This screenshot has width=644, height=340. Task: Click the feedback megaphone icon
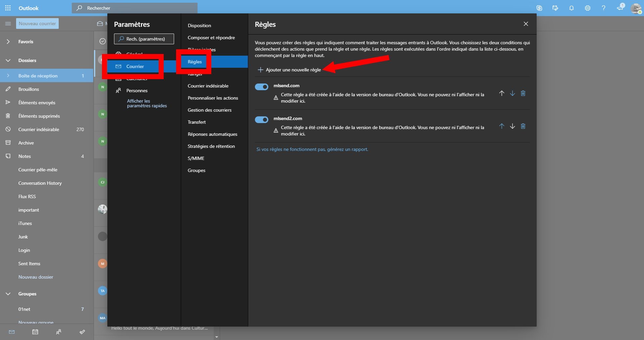click(x=620, y=7)
